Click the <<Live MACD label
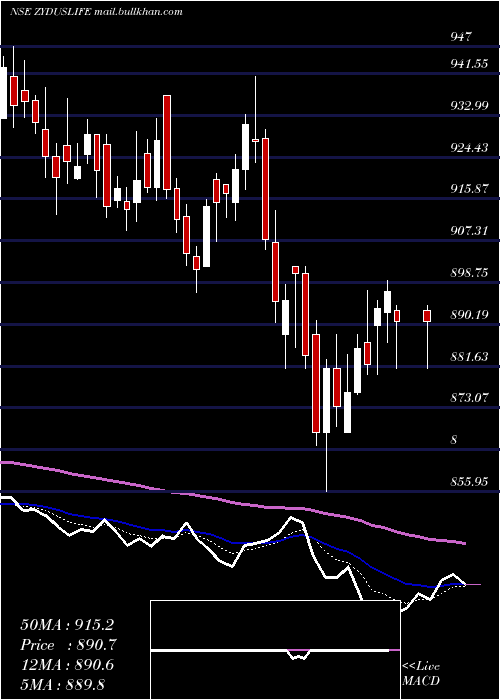 coord(421,673)
